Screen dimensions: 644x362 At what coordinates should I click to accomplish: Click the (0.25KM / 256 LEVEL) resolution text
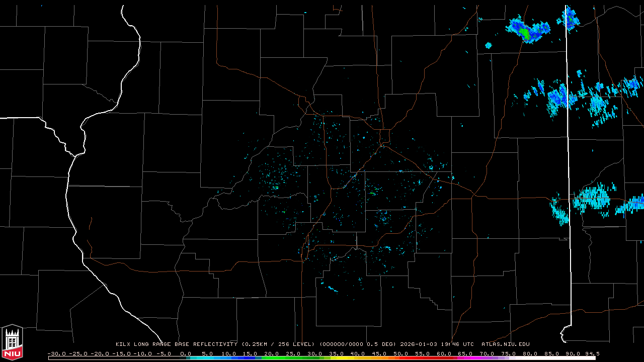pos(279,344)
